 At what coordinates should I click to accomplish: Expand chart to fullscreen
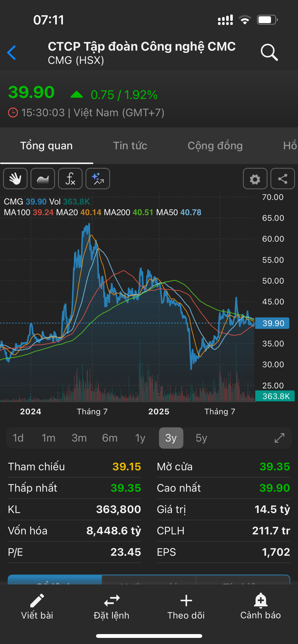pos(279,438)
